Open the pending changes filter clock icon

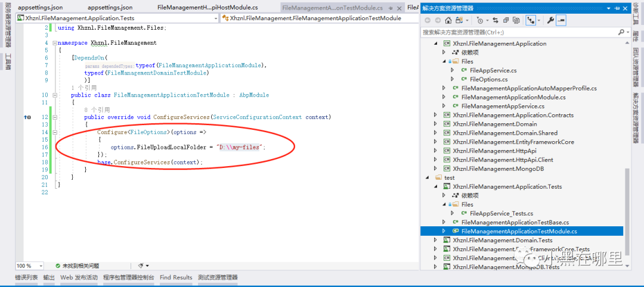tap(480, 20)
